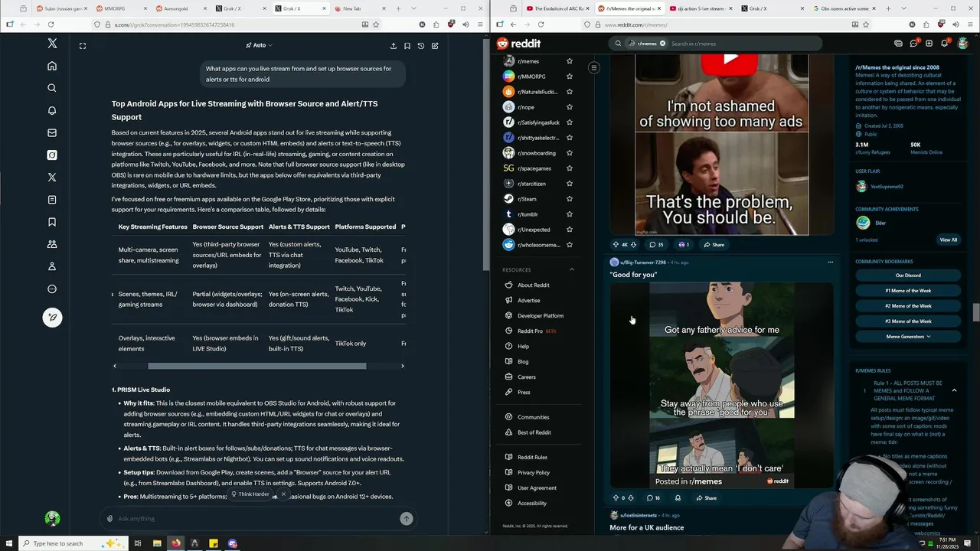Open Bookmarks icon in X sidebar
980x551 pixels.
52,222
